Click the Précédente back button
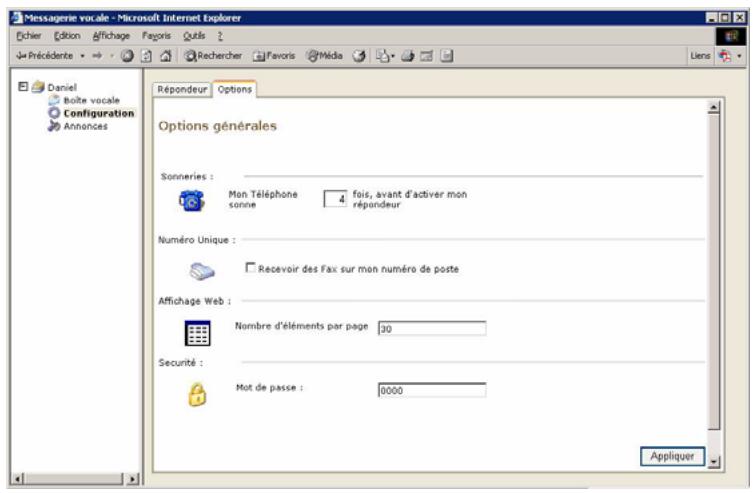Viewport: 756px width, 493px height. tap(44, 56)
